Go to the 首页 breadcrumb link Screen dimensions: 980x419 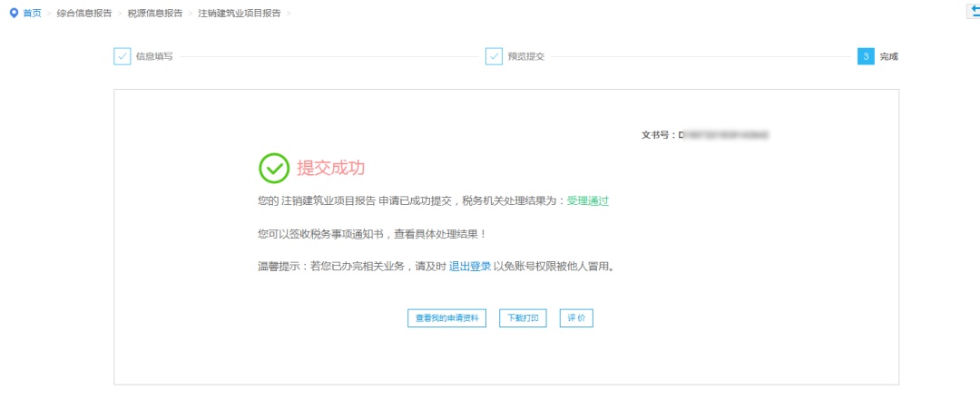(x=33, y=14)
